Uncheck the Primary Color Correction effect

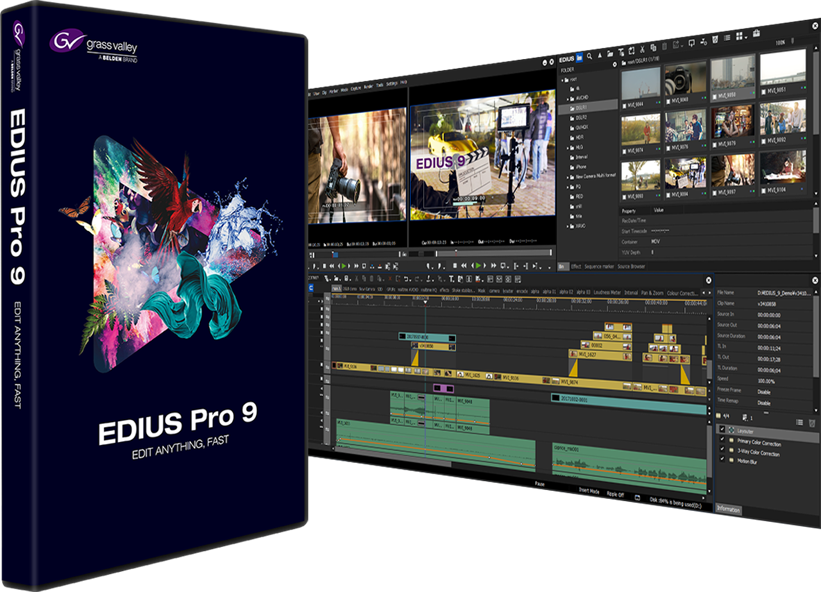[x=722, y=439]
